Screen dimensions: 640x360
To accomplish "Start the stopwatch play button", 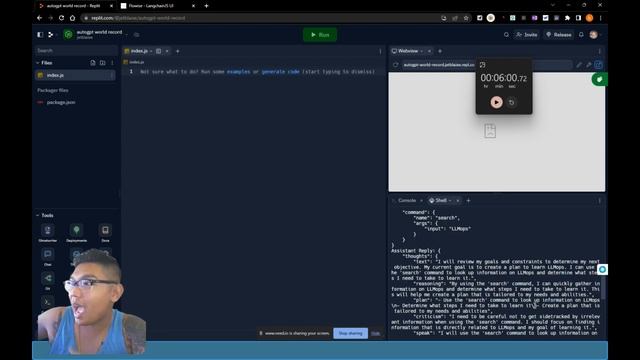I will click(x=496, y=102).
